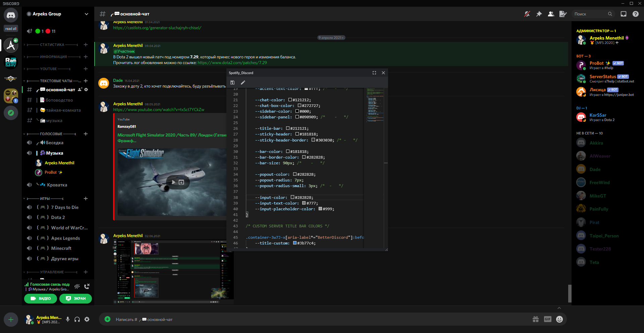Unmute channel notifications via the crossed bell
This screenshot has width=644, height=333.
coord(527,14)
